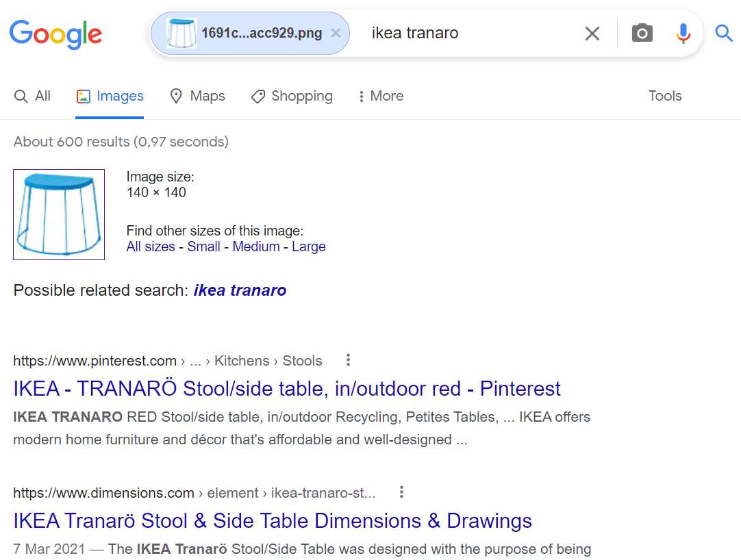Viewport: 741px width, 560px height.
Task: Switch to the All tab
Action: [x=32, y=96]
